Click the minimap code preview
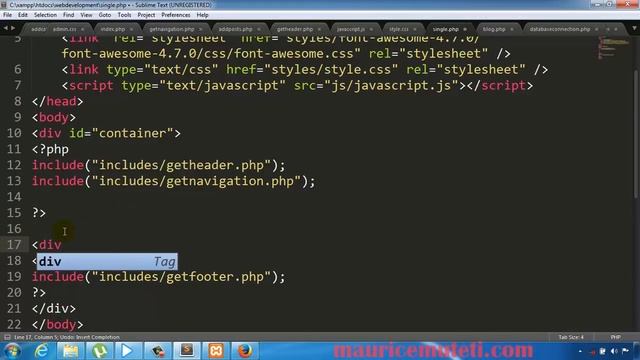This screenshot has height=360, width=640. click(612, 47)
